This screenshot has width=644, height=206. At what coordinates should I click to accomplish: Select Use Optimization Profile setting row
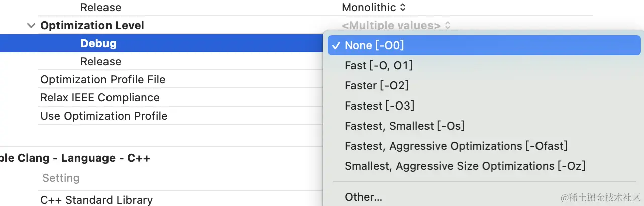point(103,116)
